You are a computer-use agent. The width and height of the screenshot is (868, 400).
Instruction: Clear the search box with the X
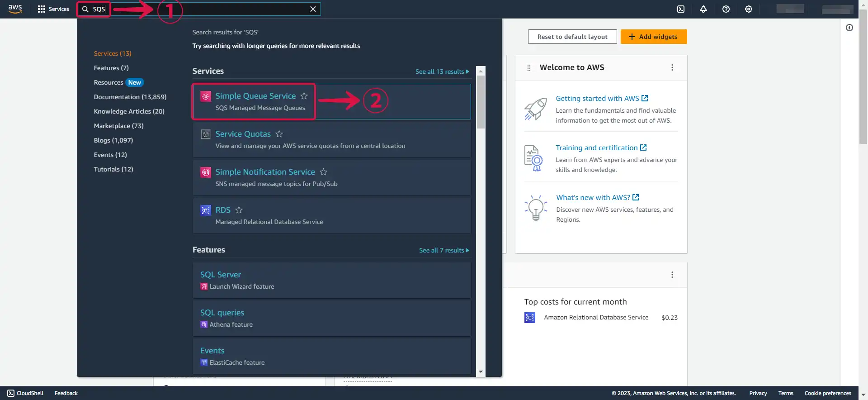point(313,9)
